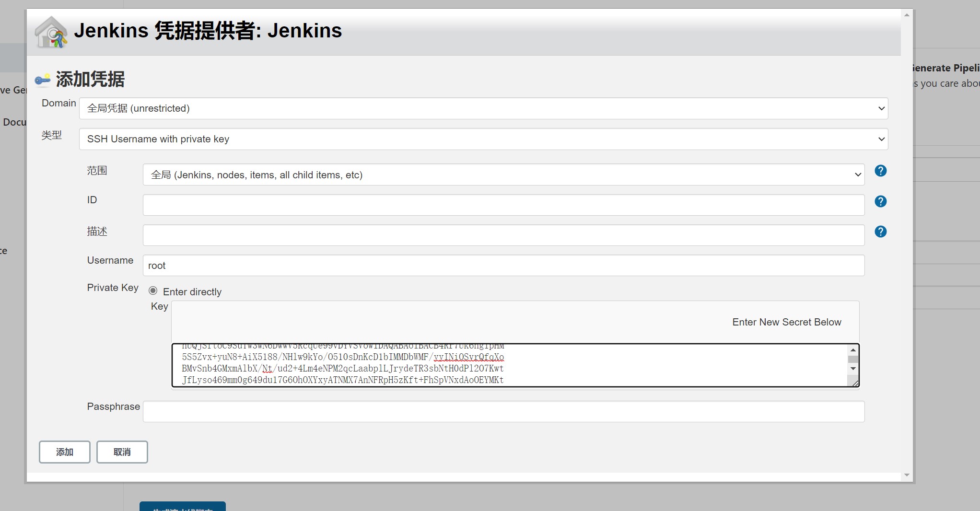Open the 类型 SSH Username type dropdown
Viewport: 980px width, 511px height.
[483, 139]
